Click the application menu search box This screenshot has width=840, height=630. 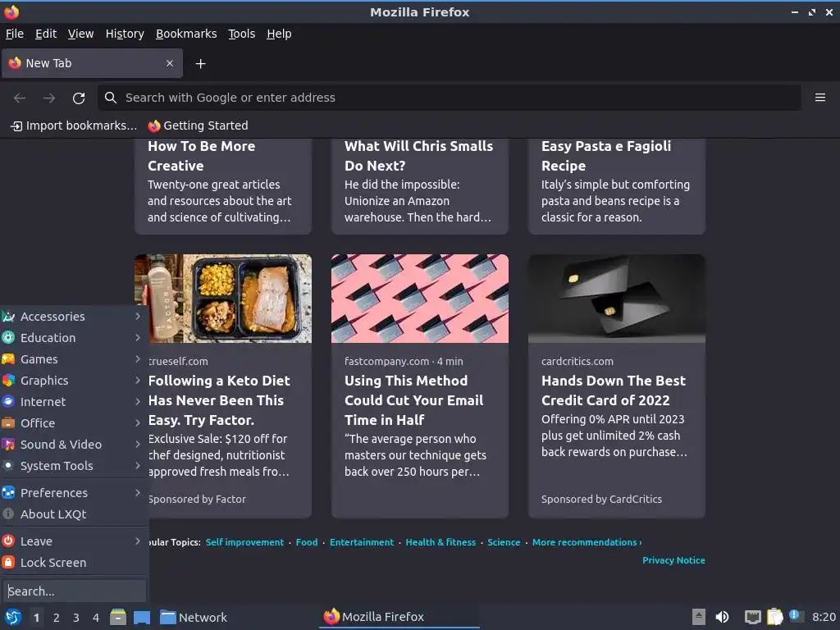74,591
